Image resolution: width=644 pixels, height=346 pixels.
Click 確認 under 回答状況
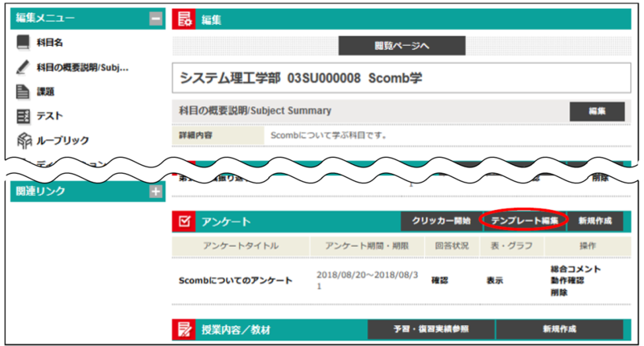(x=439, y=282)
